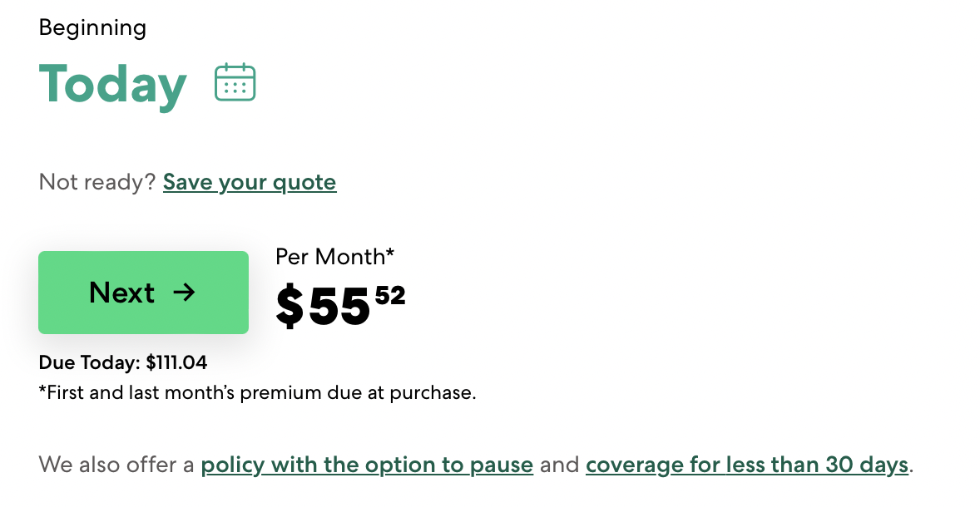Click the 'We also offer a' text

(x=116, y=464)
